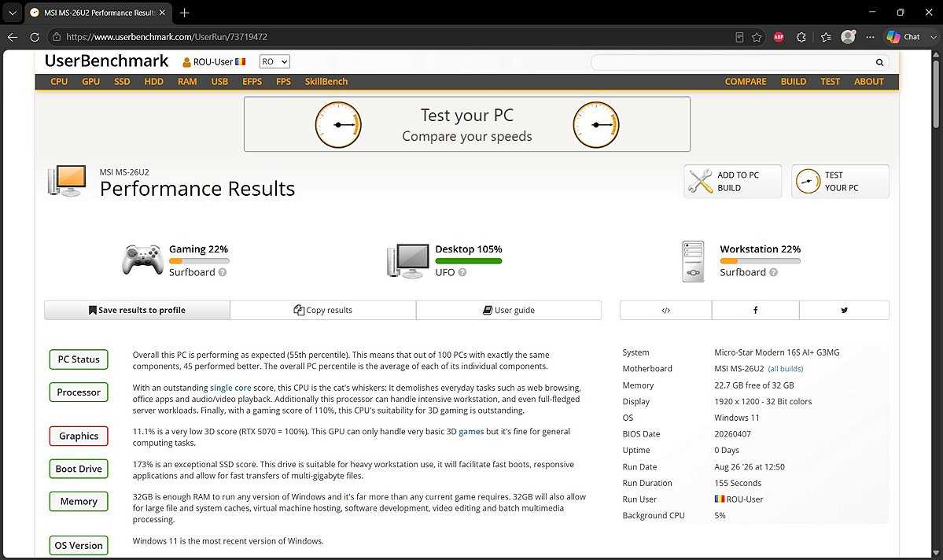Open the RAM menu

click(x=187, y=82)
